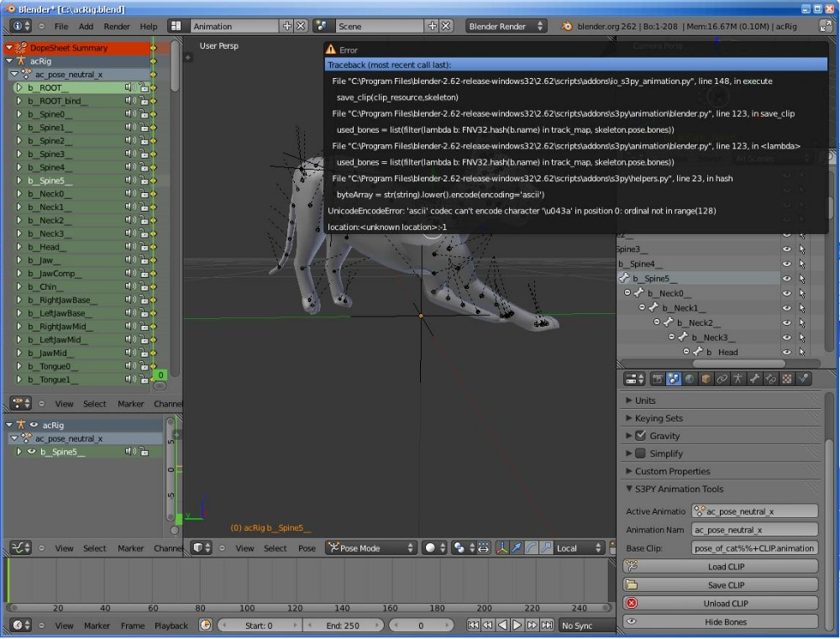Click the Save CLIP button
840x639 pixels.
(721, 585)
